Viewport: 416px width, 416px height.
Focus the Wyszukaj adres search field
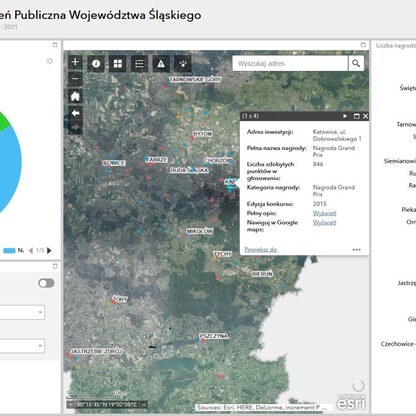(290, 63)
